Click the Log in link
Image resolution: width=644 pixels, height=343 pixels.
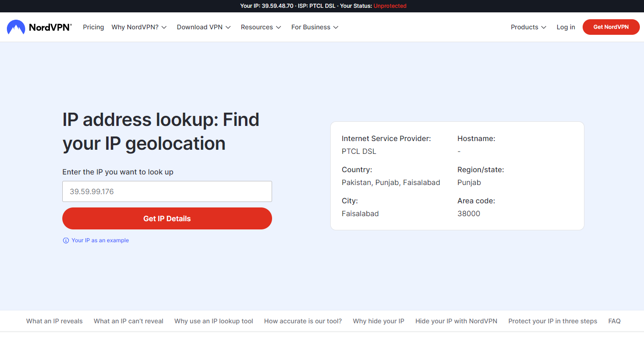point(566,27)
